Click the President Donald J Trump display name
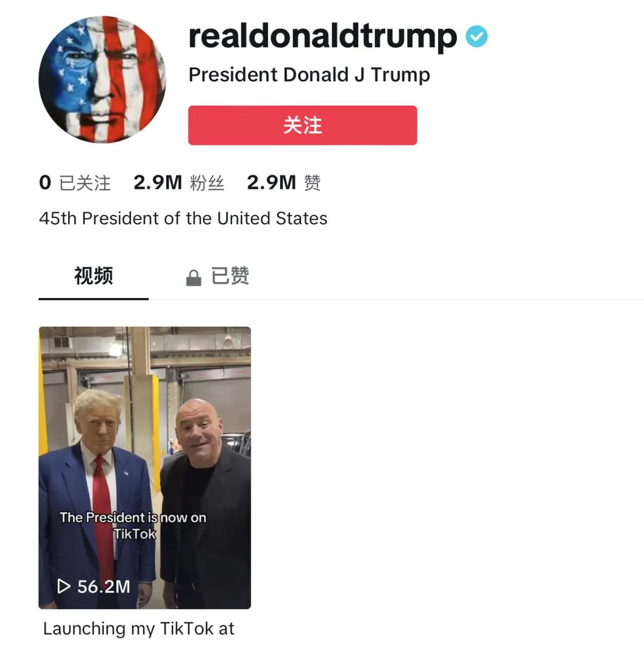The height and width of the screenshot is (651, 644). pos(309,75)
